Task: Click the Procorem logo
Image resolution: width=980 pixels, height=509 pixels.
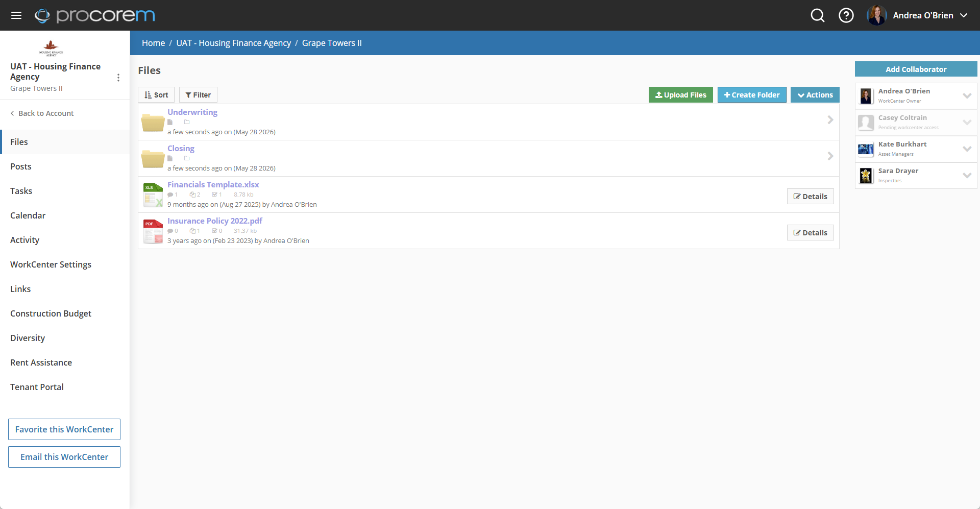Action: click(95, 15)
